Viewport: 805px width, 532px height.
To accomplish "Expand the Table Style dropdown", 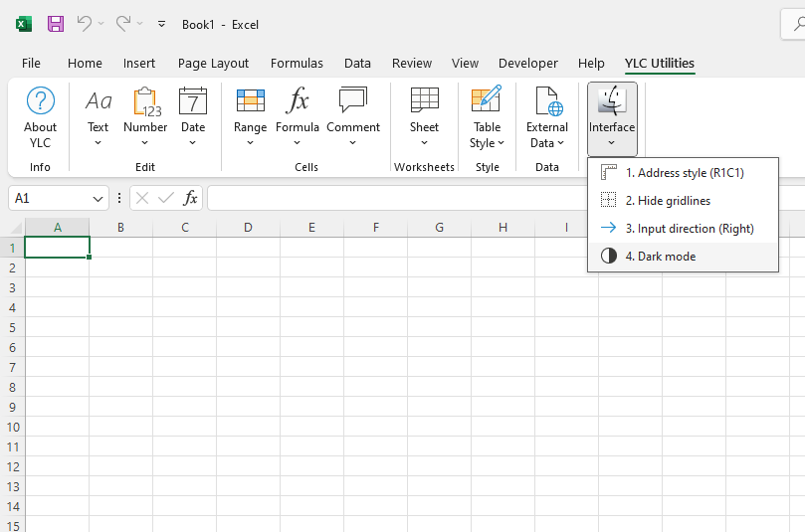I will point(488,135).
